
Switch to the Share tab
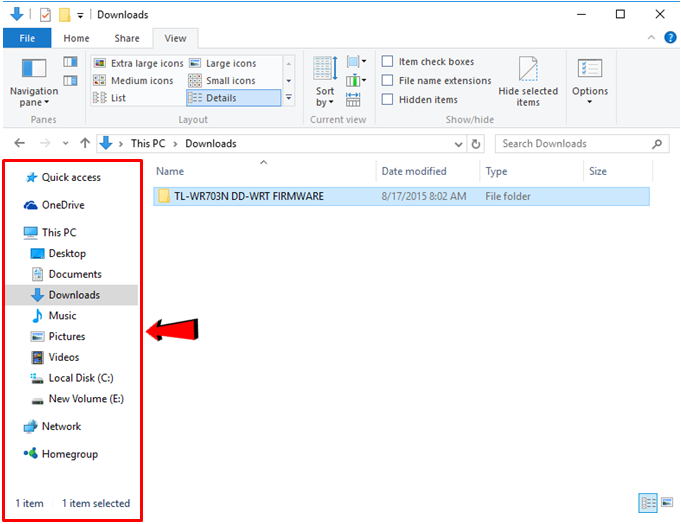click(127, 38)
